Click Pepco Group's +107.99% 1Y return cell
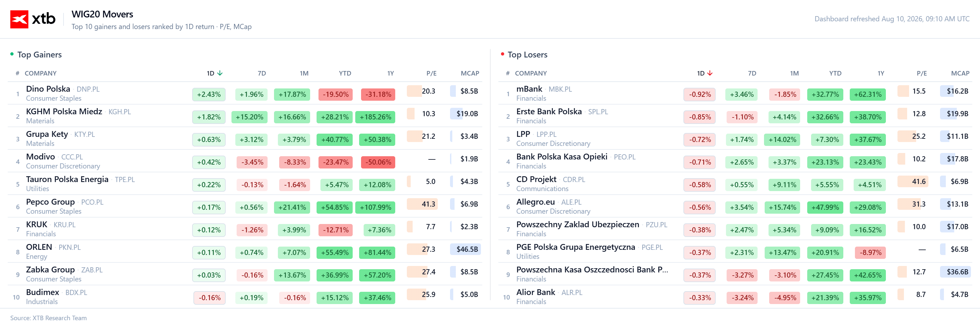Viewport: 980px width, 326px height. tap(375, 207)
